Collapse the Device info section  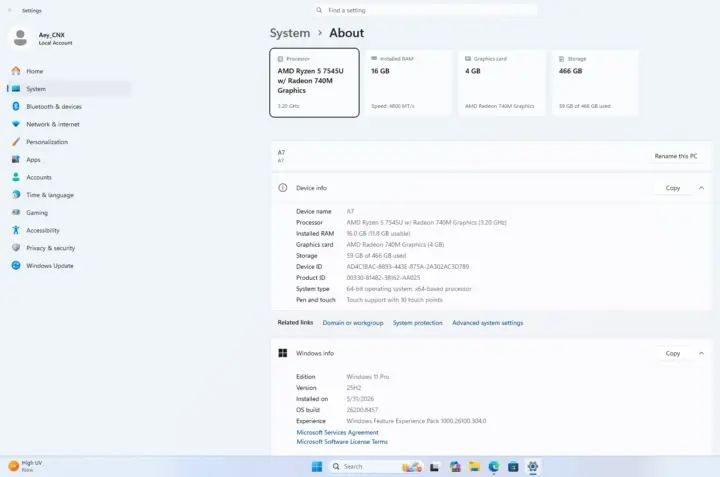pyautogui.click(x=701, y=188)
